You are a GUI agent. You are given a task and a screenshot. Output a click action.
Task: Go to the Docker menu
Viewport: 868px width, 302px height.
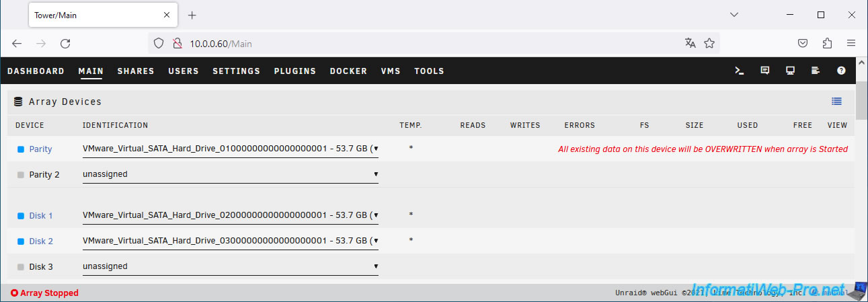(348, 71)
